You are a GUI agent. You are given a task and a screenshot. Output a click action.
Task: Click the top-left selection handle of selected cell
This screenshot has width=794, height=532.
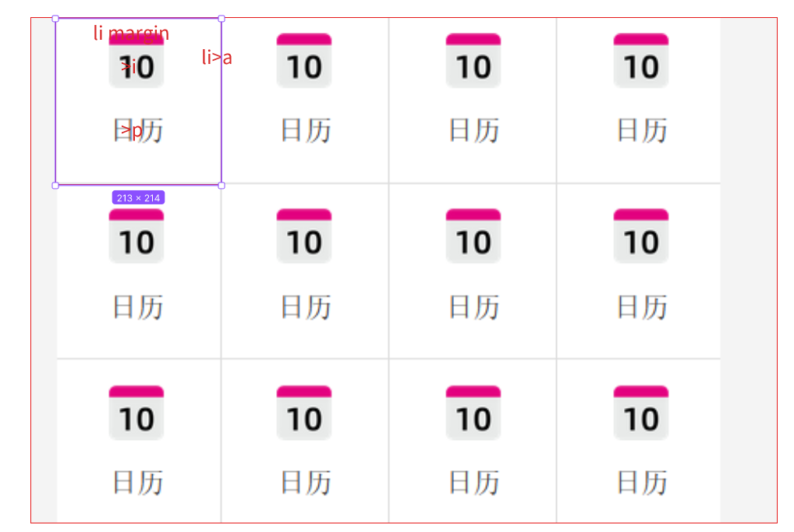tap(55, 19)
